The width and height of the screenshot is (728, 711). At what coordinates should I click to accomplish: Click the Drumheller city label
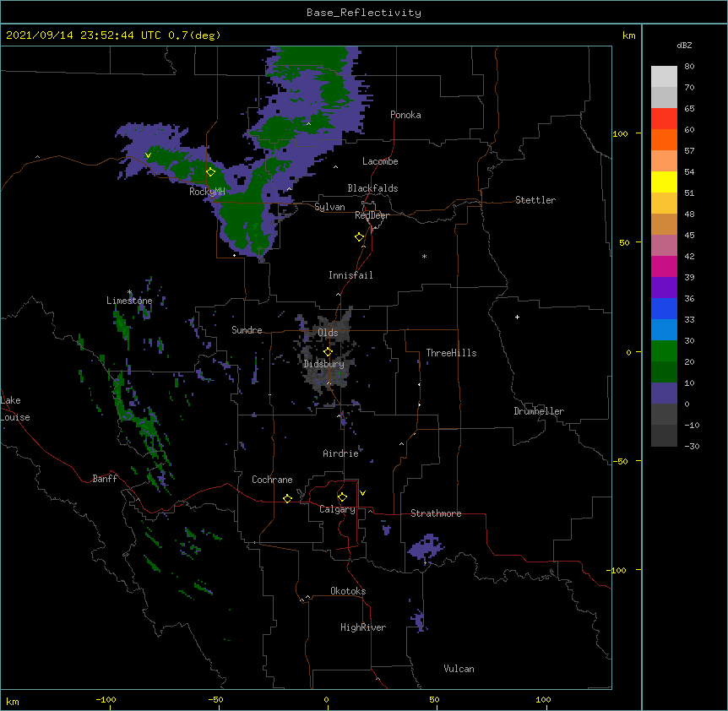point(539,411)
